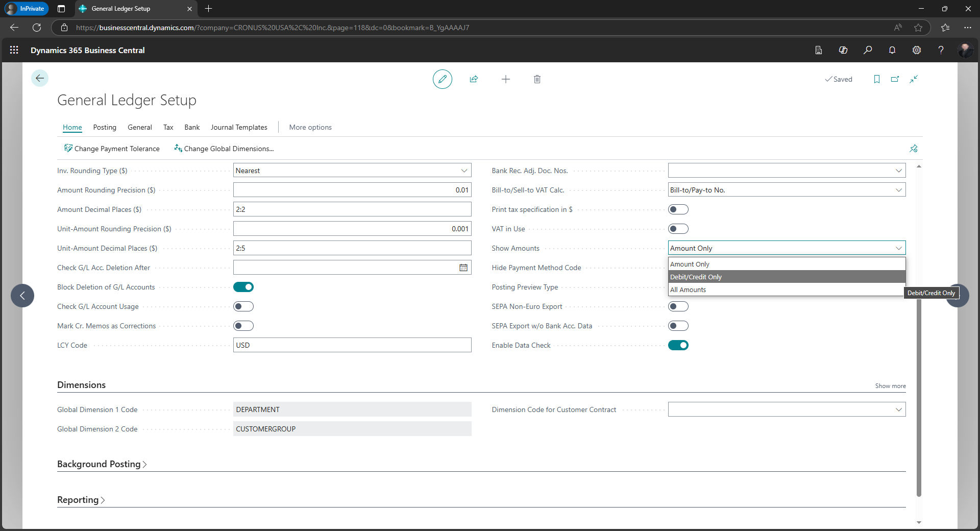Open page in new window icon

895,79
